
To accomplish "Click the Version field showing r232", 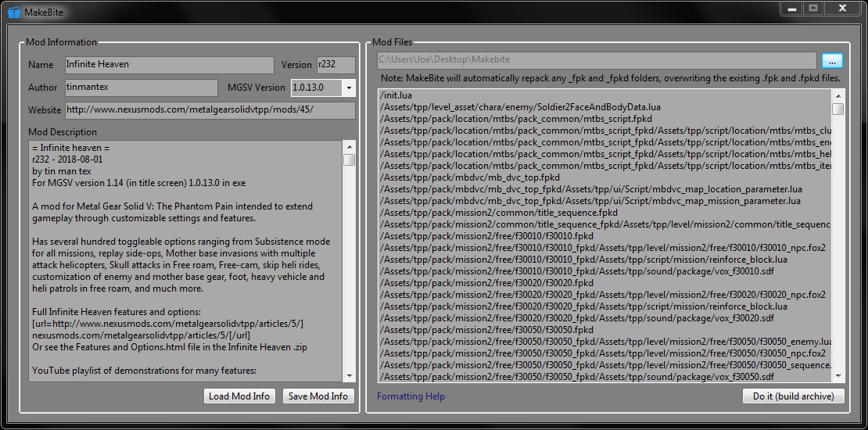I will tap(335, 65).
